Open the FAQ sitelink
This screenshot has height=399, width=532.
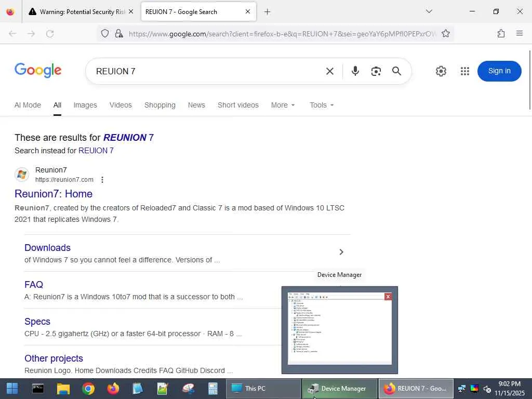pos(34,285)
